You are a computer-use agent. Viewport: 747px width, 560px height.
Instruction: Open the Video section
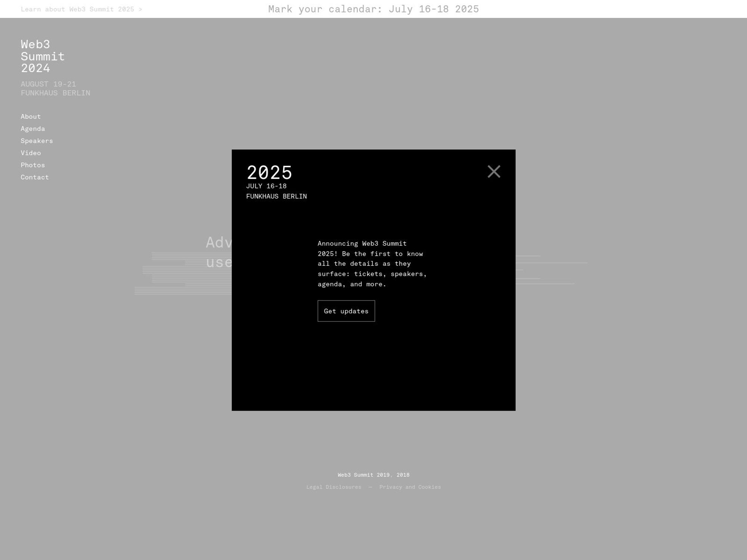[x=31, y=152]
